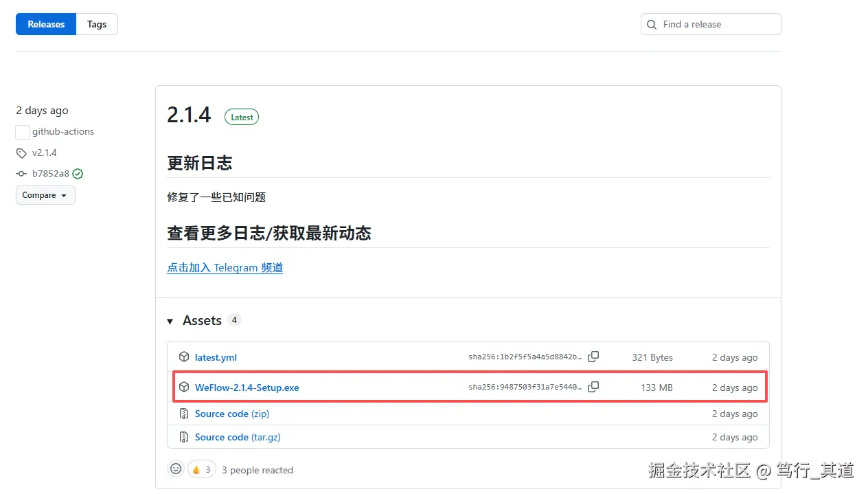Viewport: 868px width, 494px height.
Task: Copy the sha256 hash of latest.yml
Action: (x=593, y=357)
